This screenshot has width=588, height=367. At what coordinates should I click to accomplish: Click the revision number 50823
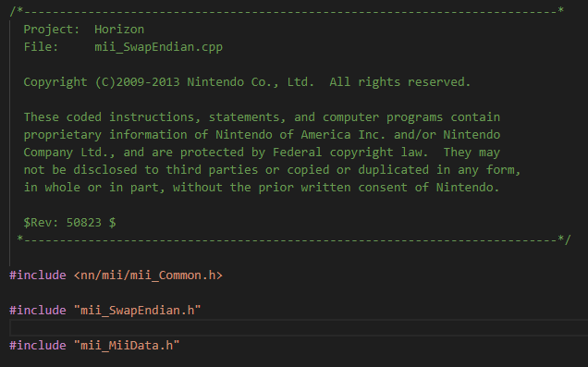83,223
